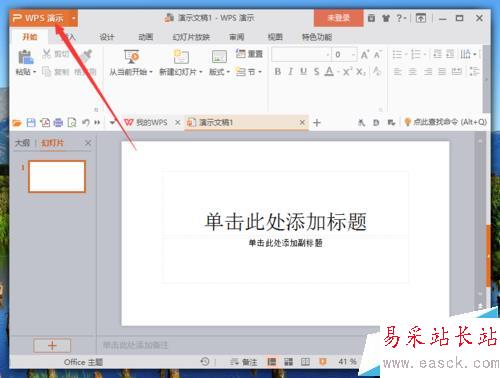Click the skin shirt icon in title bar
Image resolution: width=500 pixels, height=378 pixels.
[x=386, y=18]
